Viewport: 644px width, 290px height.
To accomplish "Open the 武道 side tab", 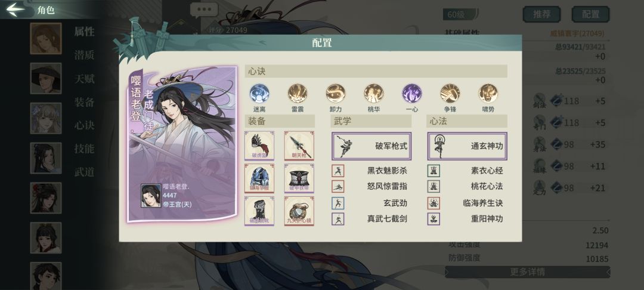I will tap(84, 172).
